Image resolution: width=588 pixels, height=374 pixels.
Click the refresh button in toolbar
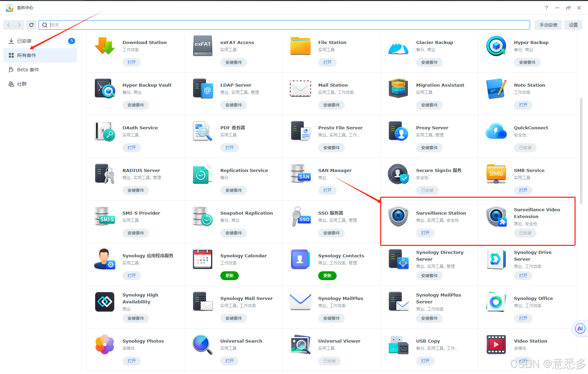[x=31, y=25]
